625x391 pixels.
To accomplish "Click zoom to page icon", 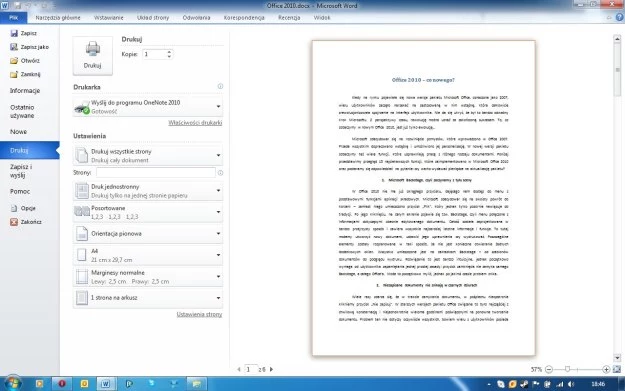I will (x=617, y=369).
